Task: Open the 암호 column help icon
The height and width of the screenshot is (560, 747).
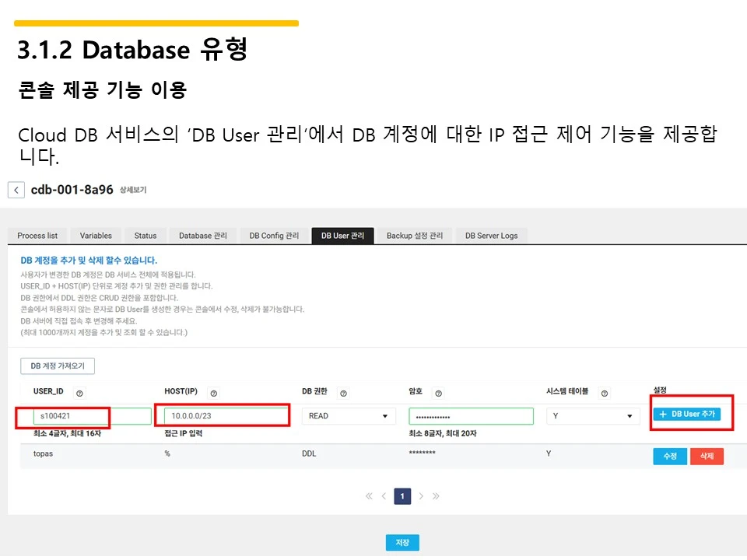Action: coord(438,393)
